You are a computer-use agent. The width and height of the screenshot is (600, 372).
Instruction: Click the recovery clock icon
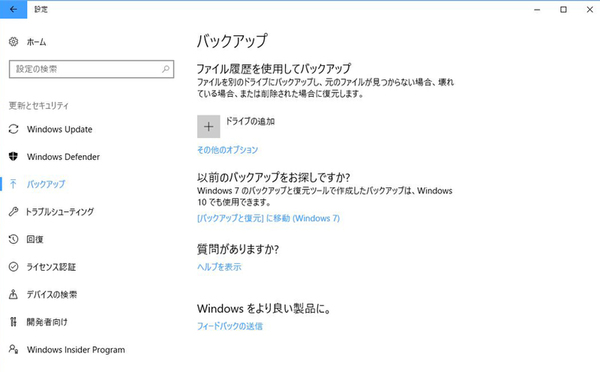click(13, 239)
